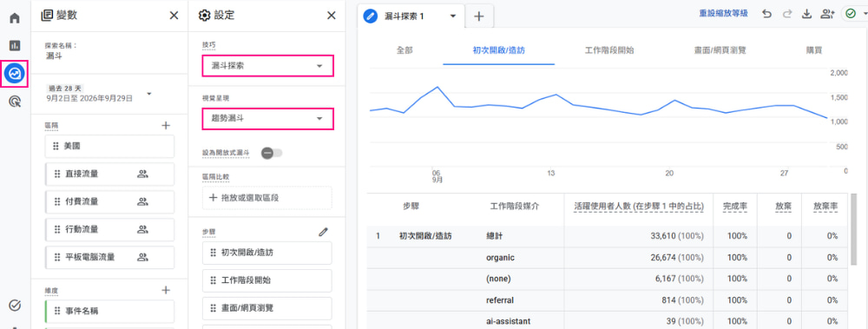Select the 付費流量 segment chip
The width and height of the screenshot is (868, 329).
coord(109,201)
